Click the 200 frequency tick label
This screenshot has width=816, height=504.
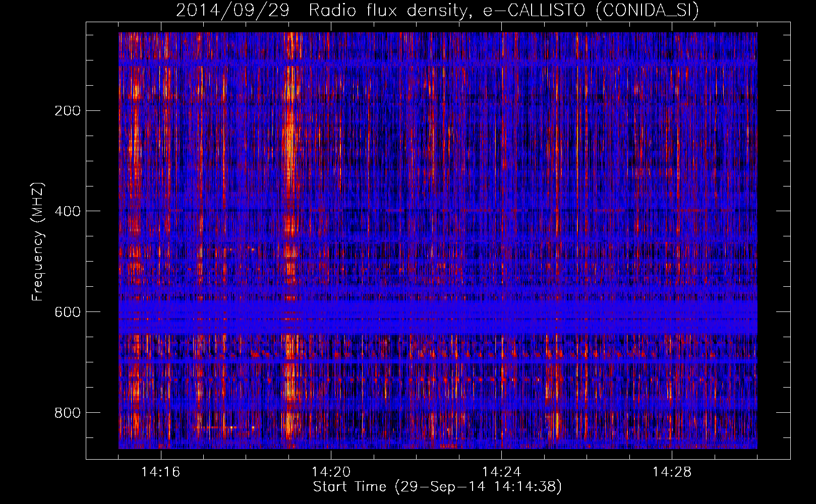pyautogui.click(x=67, y=111)
